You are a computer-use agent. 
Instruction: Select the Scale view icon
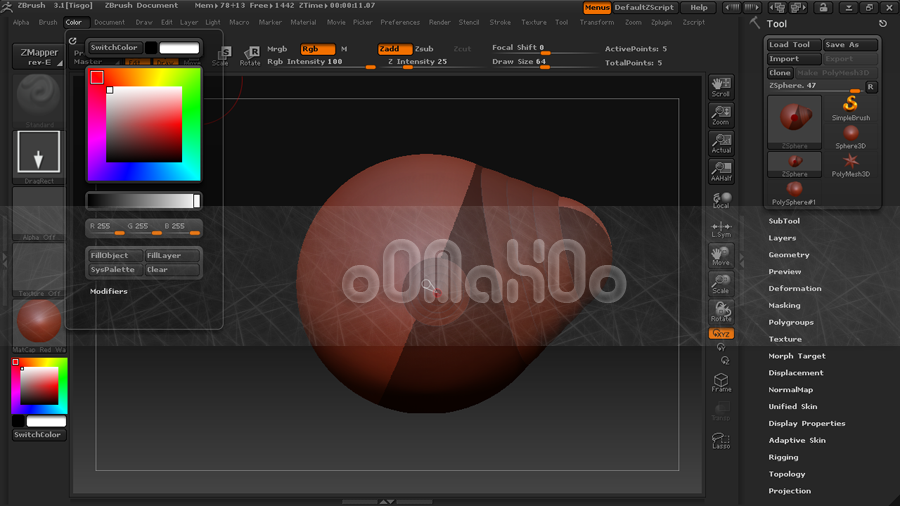[x=721, y=284]
